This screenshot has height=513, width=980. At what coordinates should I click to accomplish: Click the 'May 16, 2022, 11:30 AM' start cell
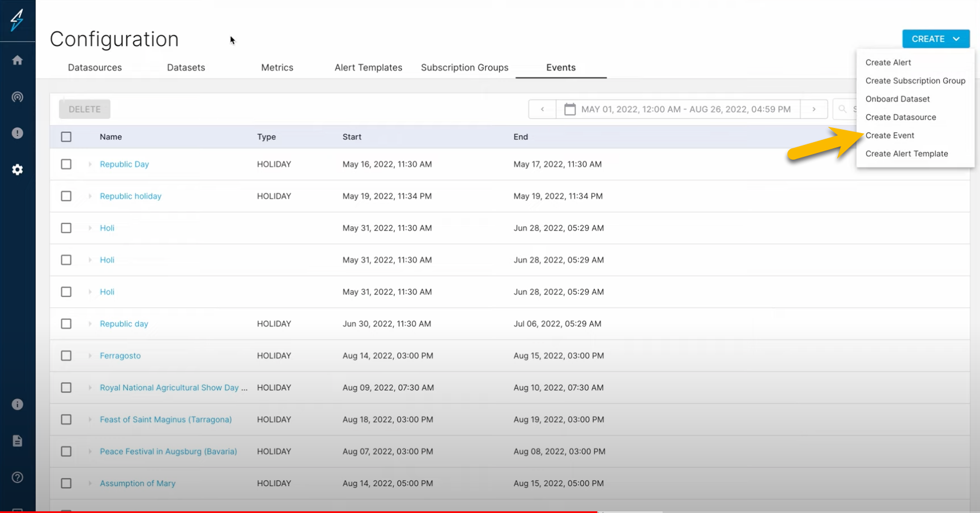pos(387,164)
